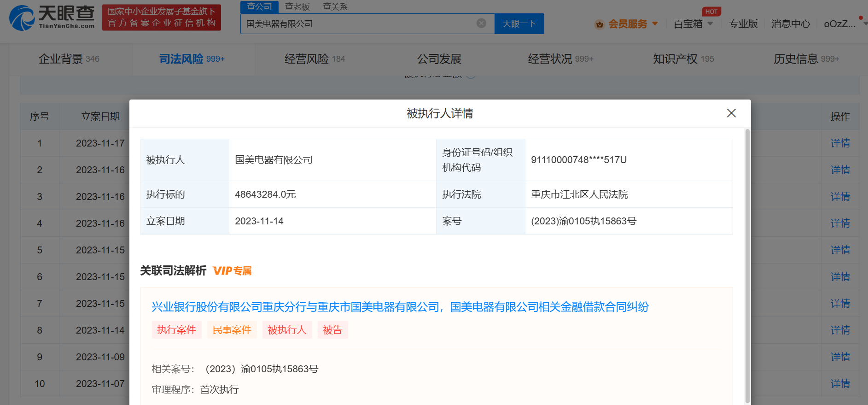Click the 执行案件 tag
Screen dimensions: 868x405
[x=176, y=330]
